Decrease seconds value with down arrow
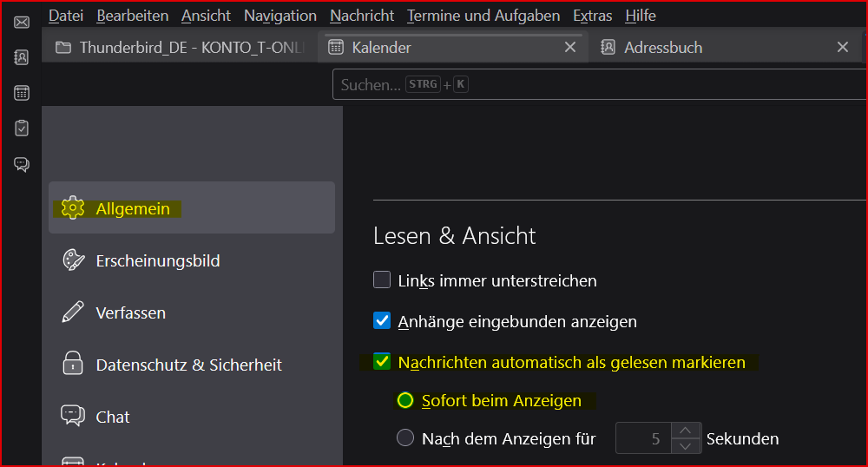Viewport: 868px width, 467px height. (x=686, y=446)
